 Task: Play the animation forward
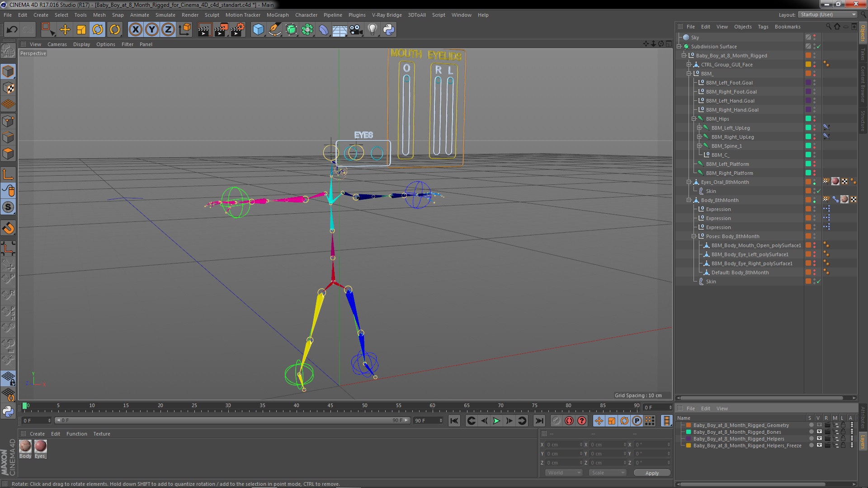(496, 421)
